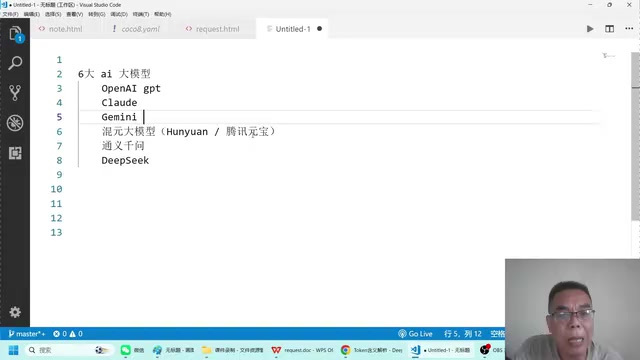Switch to the request.html tab
The width and height of the screenshot is (640, 360).
pos(212,29)
